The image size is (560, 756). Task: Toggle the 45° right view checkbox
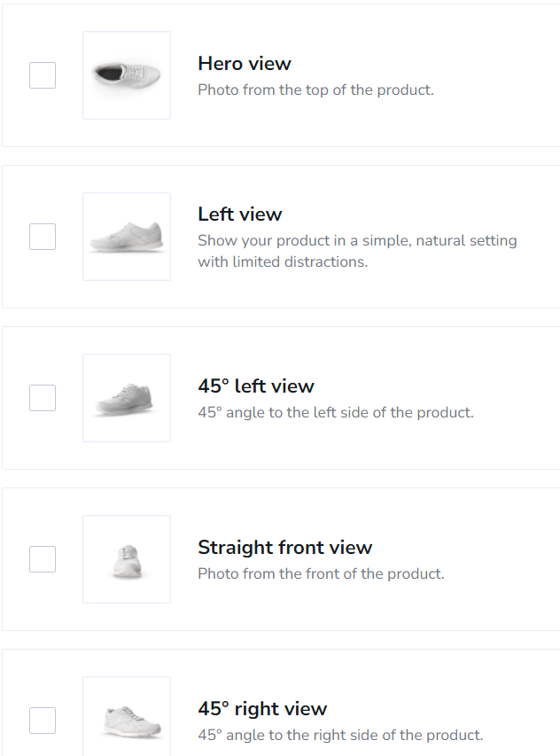(43, 721)
